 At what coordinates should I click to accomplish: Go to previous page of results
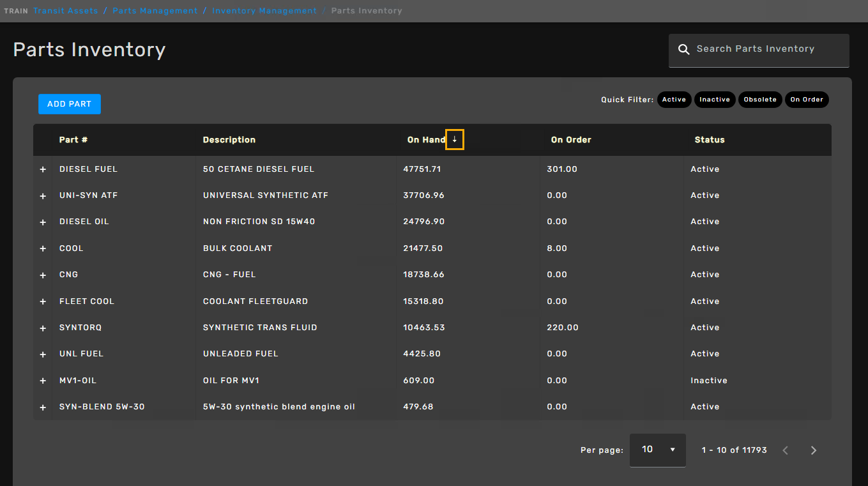coord(785,450)
